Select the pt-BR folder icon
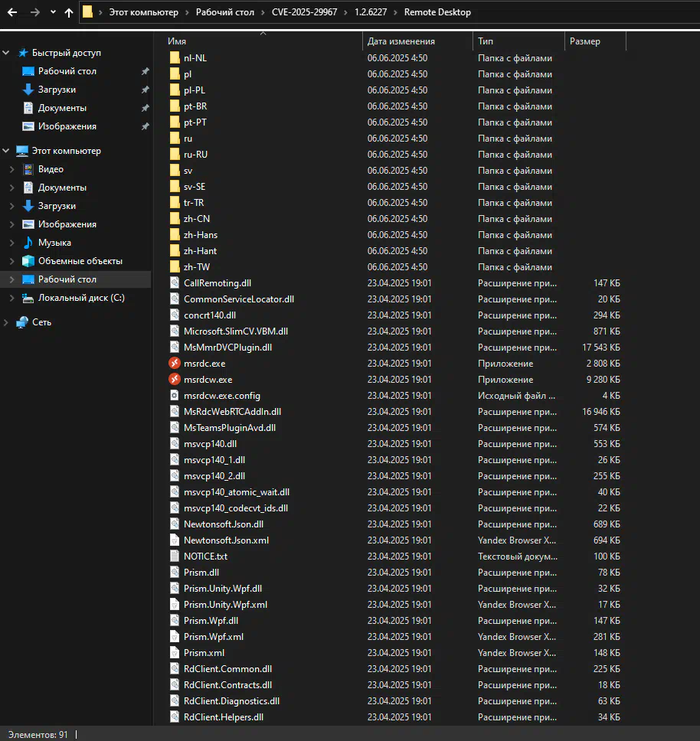This screenshot has width=700, height=741. click(175, 106)
